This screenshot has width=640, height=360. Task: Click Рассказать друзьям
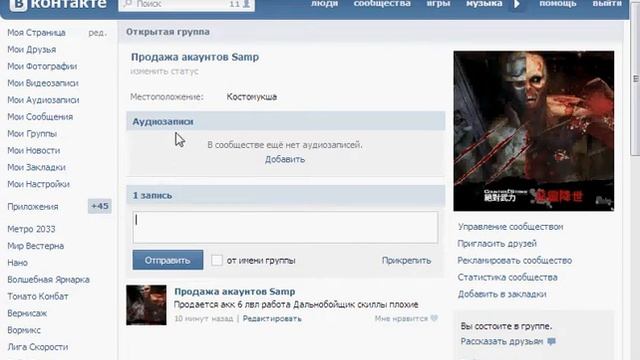(502, 341)
